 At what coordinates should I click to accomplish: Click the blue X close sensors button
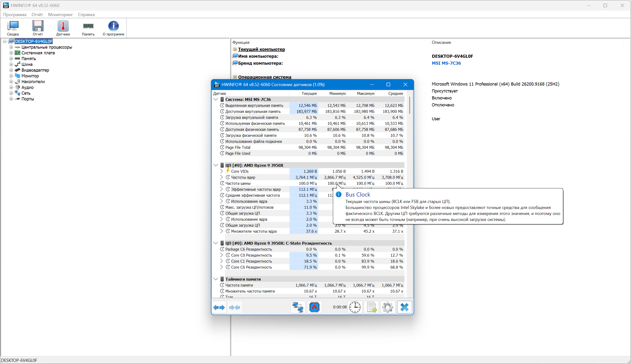(x=405, y=307)
